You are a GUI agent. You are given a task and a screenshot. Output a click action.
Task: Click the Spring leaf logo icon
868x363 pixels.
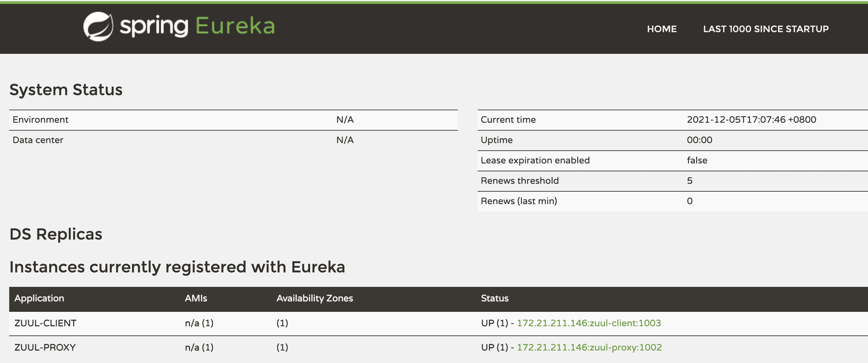tap(98, 27)
